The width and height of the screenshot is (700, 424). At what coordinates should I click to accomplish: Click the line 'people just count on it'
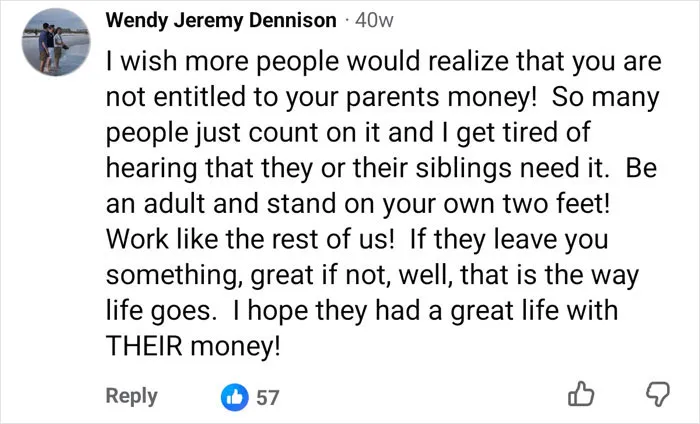pos(348,133)
